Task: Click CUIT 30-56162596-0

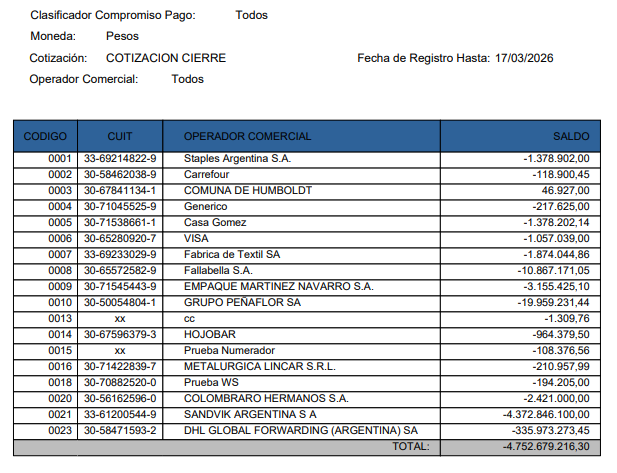Action: coord(120,399)
